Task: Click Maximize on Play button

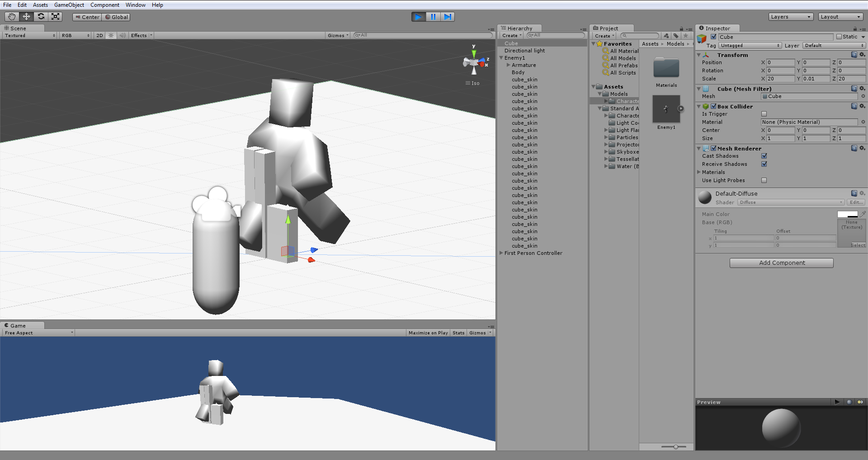Action: pos(428,333)
